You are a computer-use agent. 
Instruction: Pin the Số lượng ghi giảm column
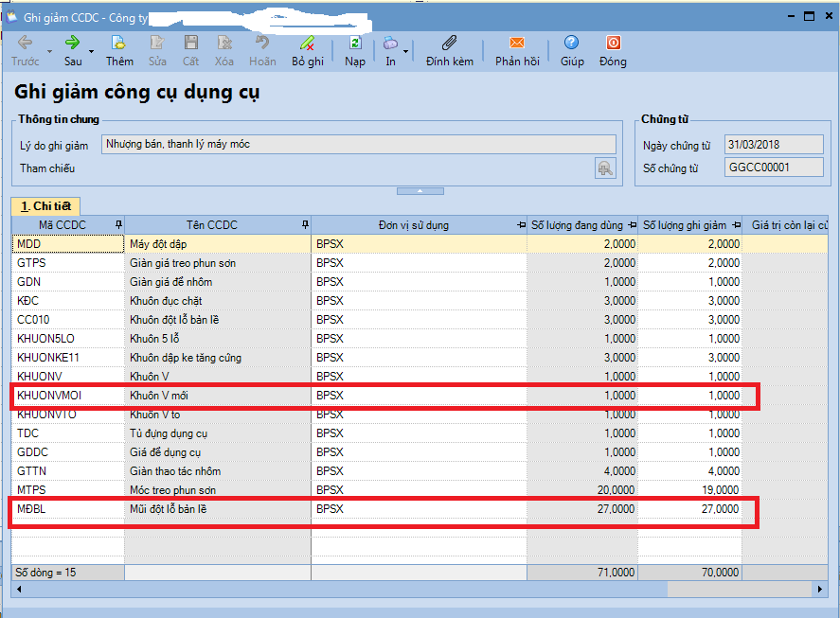pos(737,225)
